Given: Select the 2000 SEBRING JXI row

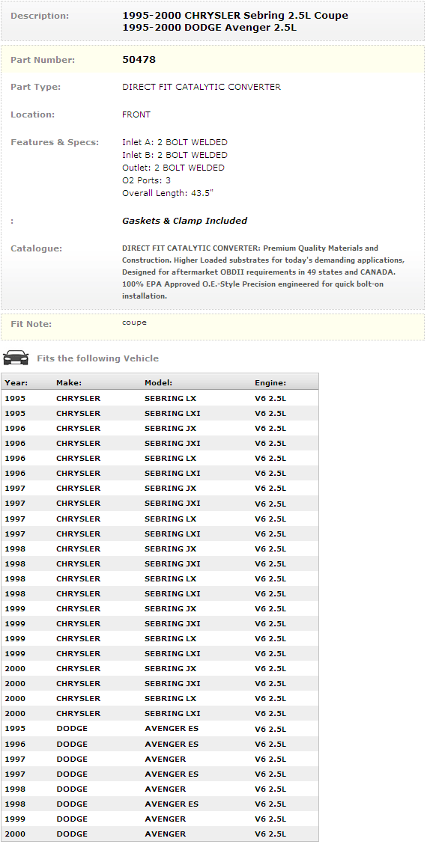Looking at the screenshot, I should tap(160, 683).
